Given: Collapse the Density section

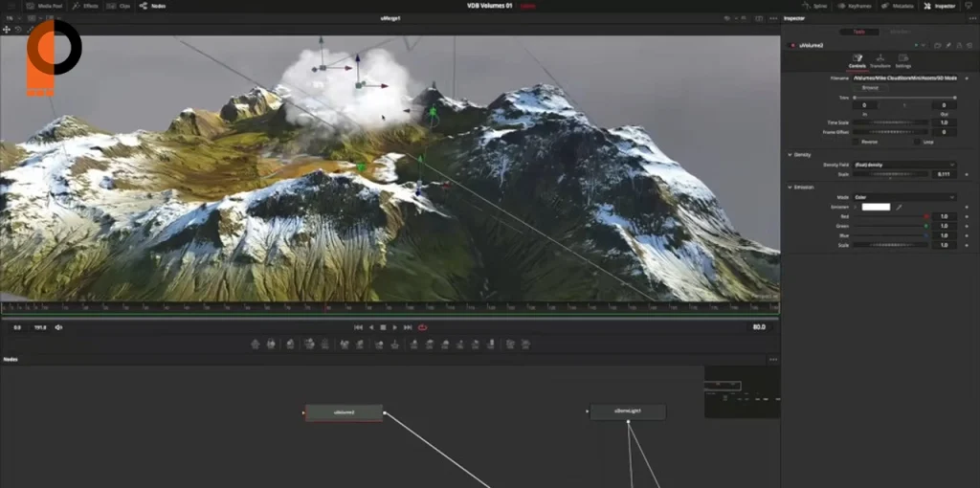Looking at the screenshot, I should click(x=791, y=154).
